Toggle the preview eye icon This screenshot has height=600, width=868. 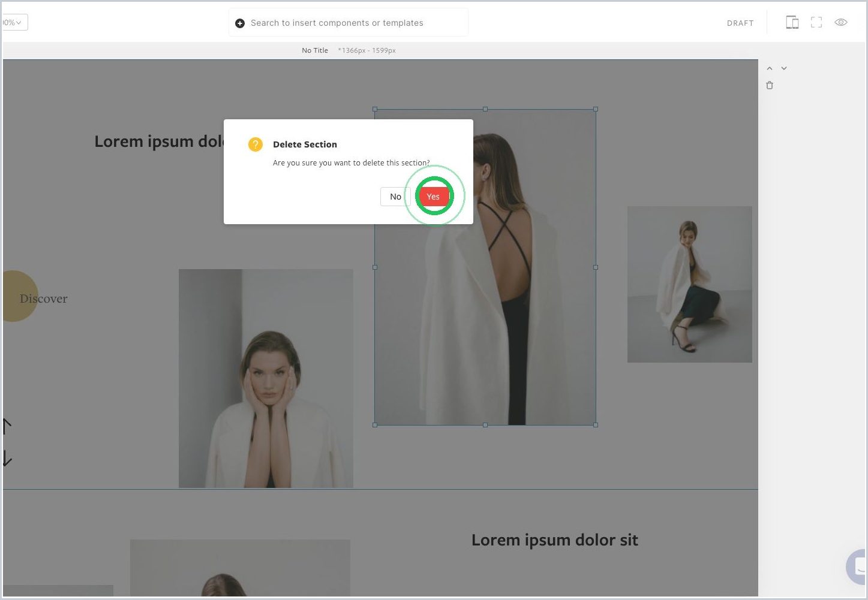pyautogui.click(x=841, y=22)
